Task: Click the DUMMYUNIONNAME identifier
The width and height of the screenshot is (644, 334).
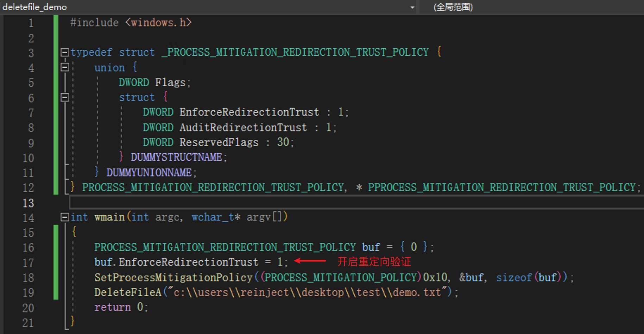Action: [149, 173]
